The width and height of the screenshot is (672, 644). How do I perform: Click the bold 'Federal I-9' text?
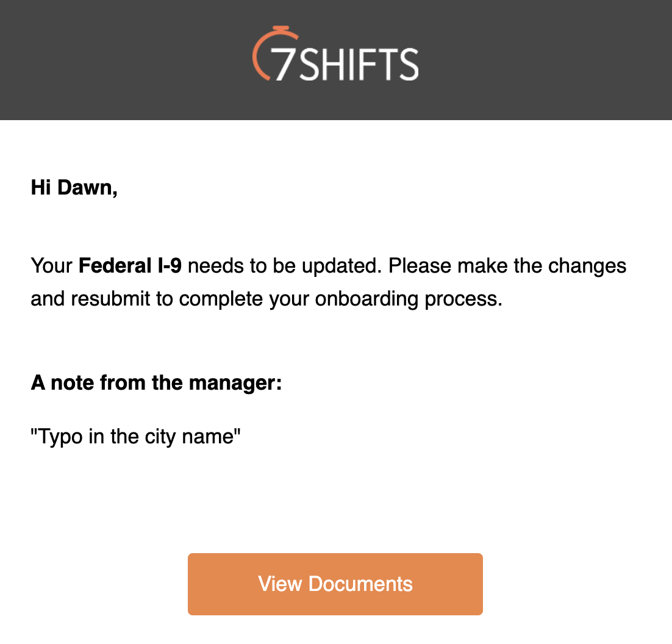point(130,266)
